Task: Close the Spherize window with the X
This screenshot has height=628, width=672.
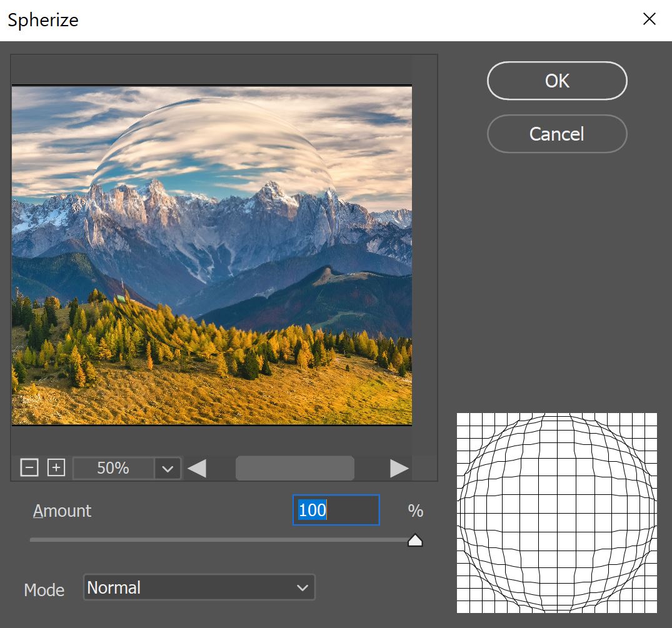Action: point(649,19)
